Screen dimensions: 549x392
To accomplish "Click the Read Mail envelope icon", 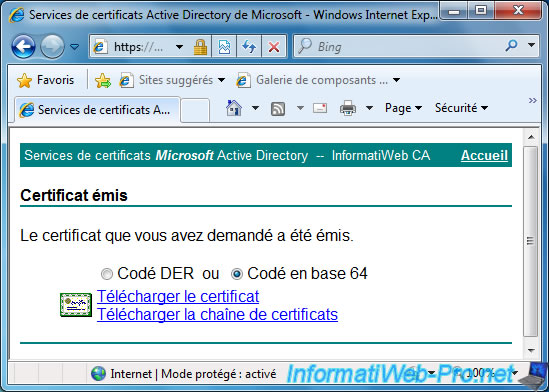I will tap(320, 108).
